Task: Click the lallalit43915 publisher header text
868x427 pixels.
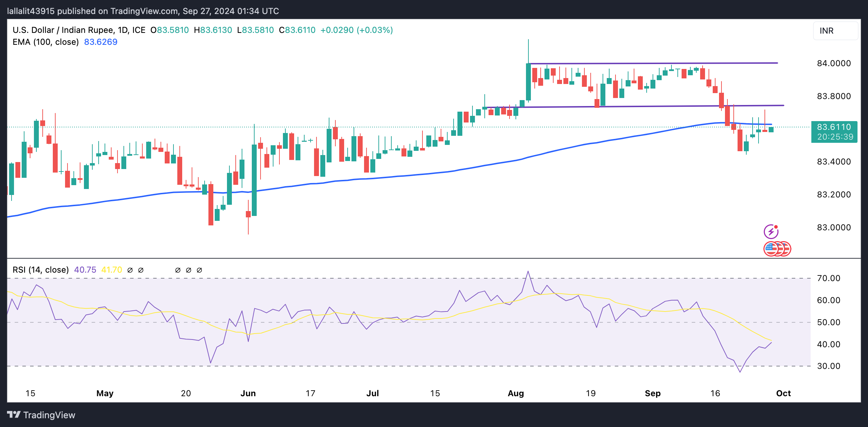Action: point(31,11)
